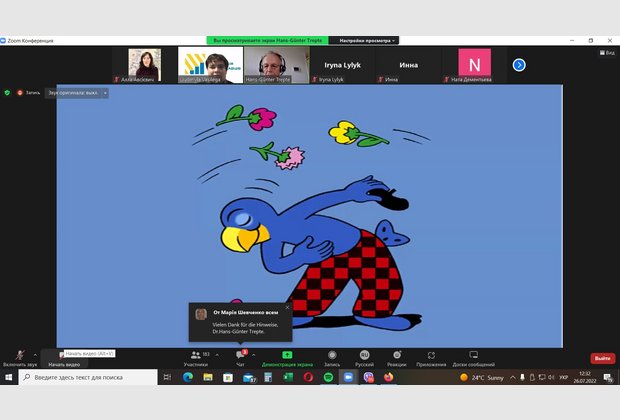
Task: Expand options arrow next to Участники
Action: point(217,354)
